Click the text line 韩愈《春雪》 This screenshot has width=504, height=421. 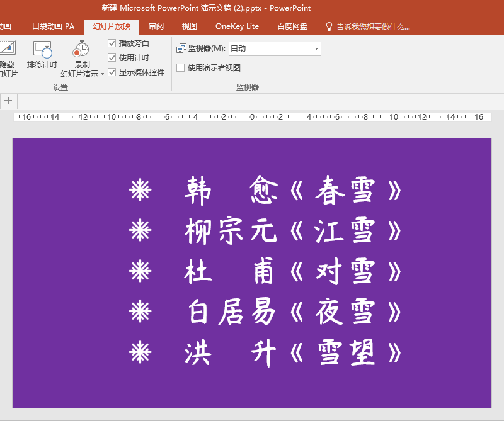tap(292, 191)
